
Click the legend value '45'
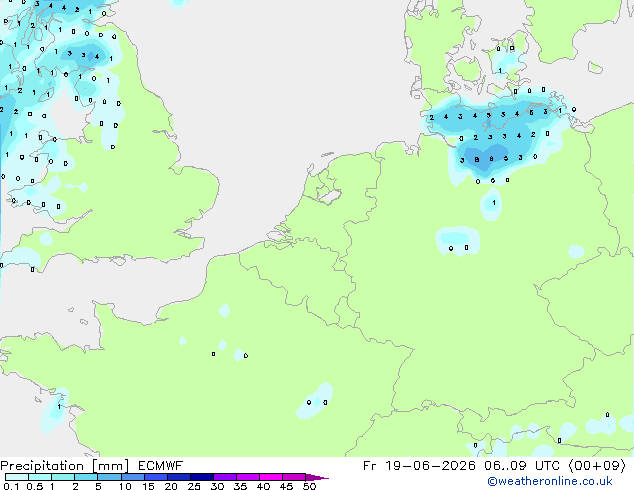(286, 486)
